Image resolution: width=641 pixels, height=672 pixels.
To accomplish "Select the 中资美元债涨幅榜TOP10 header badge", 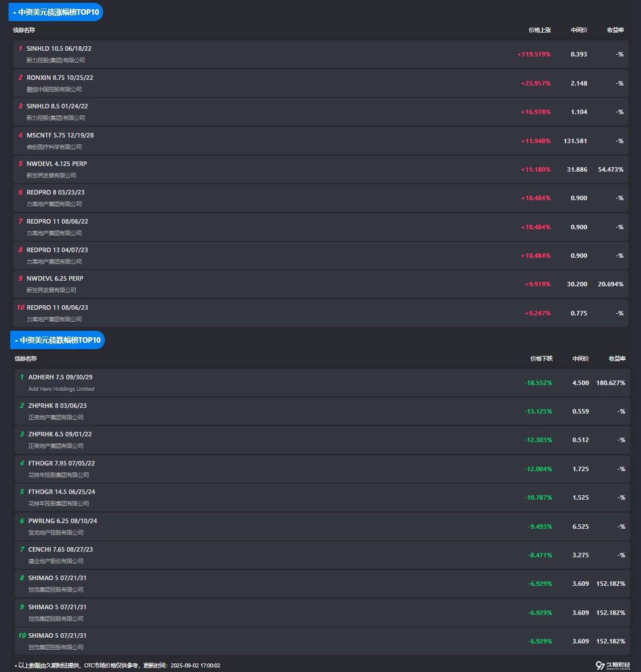I will point(56,12).
